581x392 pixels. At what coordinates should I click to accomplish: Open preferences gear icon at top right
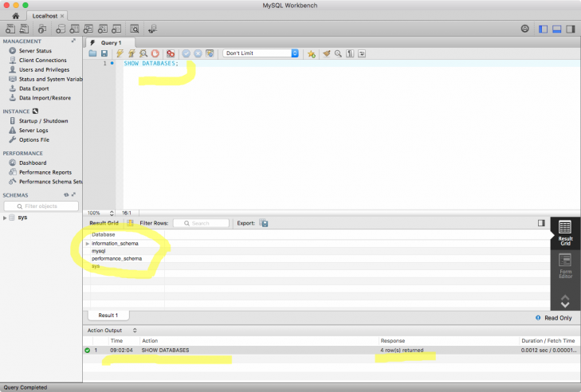(x=524, y=29)
